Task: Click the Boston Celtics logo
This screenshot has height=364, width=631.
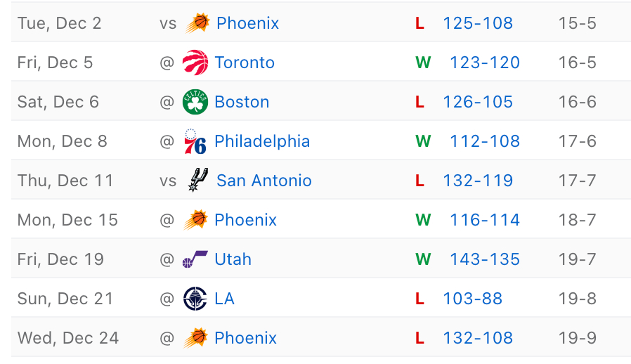Action: (x=195, y=102)
